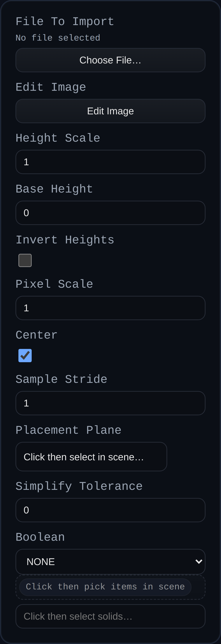Click the checked Center checkbox checkmark
221x644 pixels.
[x=25, y=355]
